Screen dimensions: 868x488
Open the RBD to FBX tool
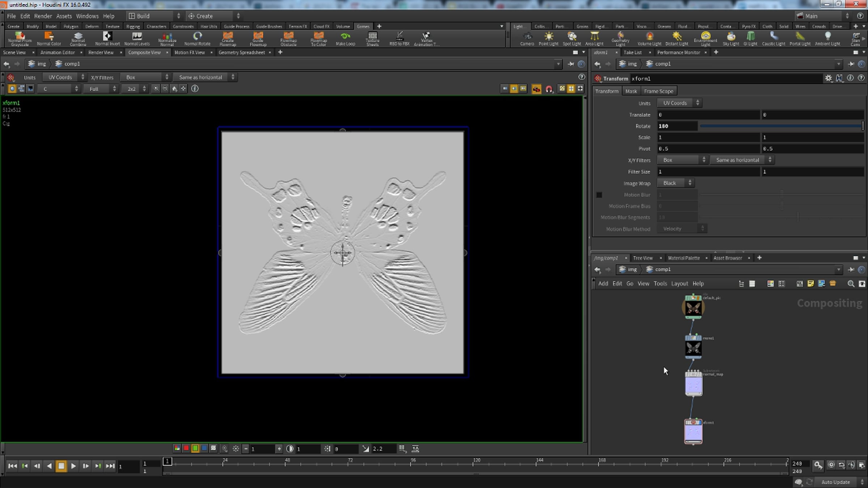point(399,38)
